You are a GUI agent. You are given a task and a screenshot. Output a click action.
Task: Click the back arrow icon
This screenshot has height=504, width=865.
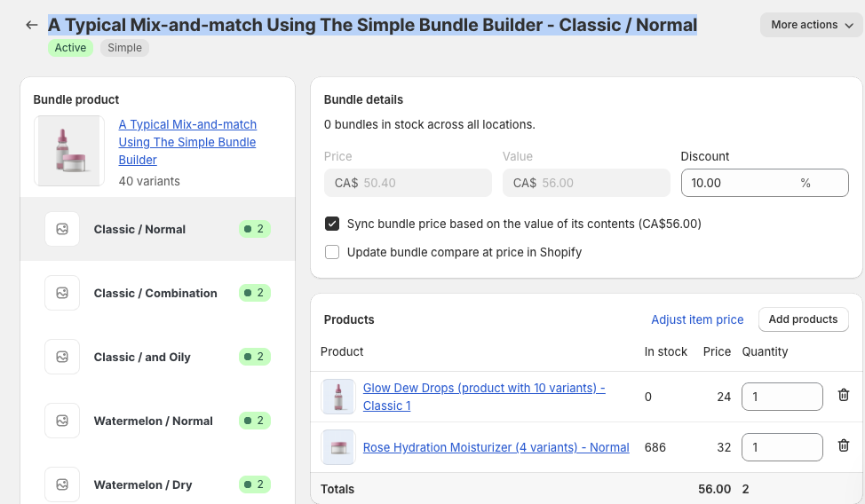(x=31, y=25)
